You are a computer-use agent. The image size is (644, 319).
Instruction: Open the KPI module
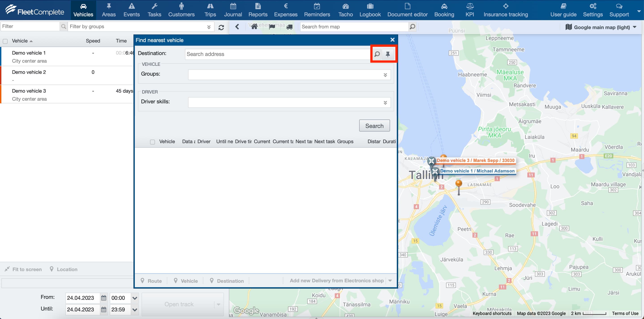click(x=470, y=10)
